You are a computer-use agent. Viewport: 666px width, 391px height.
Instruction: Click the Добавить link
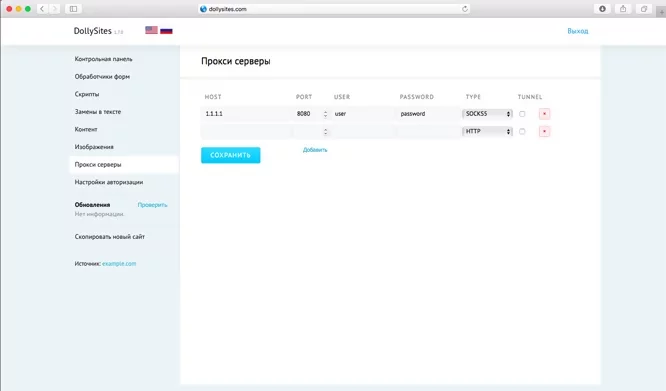click(315, 150)
